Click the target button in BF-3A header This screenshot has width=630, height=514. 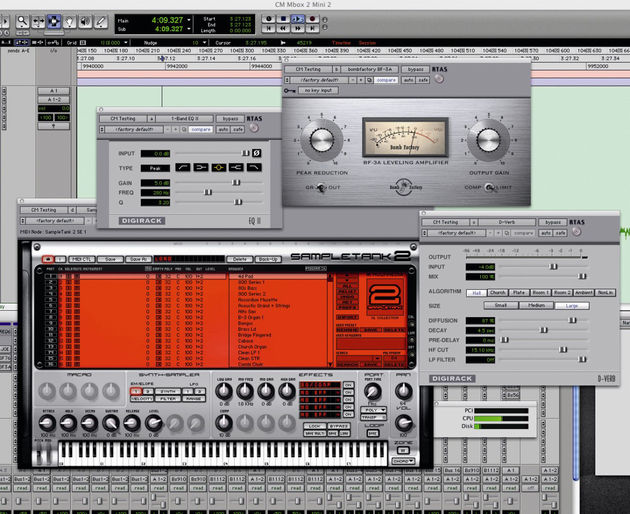pyautogui.click(x=439, y=79)
